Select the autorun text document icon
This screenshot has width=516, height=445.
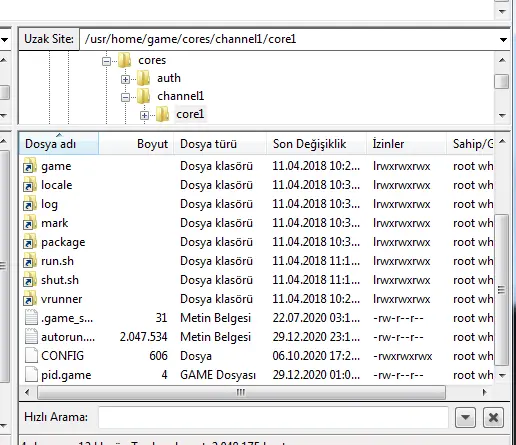pos(31,337)
